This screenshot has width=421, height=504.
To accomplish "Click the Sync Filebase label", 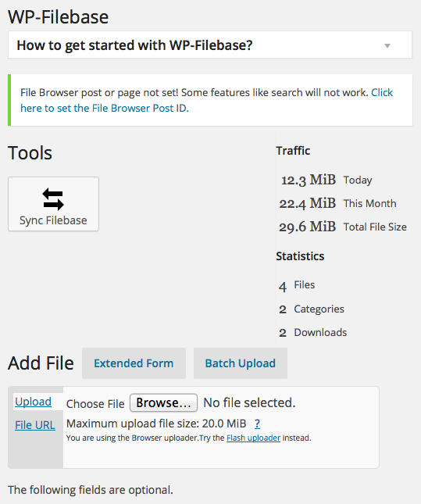I will coord(53,220).
